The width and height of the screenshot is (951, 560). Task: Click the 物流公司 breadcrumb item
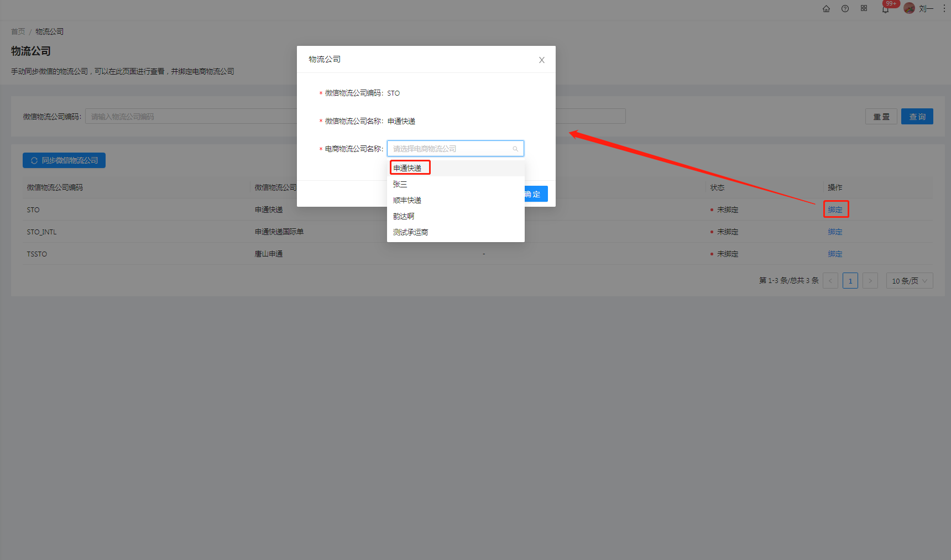[x=50, y=32]
